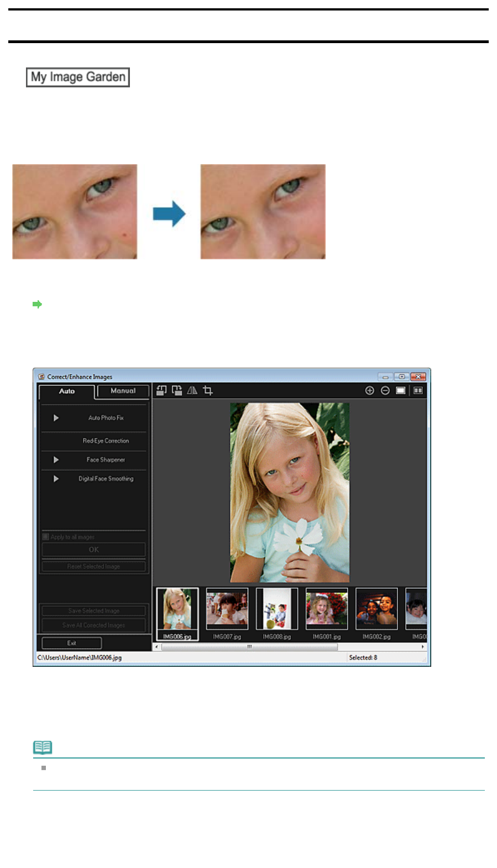
Task: Click the Exit button
Action: tap(72, 643)
